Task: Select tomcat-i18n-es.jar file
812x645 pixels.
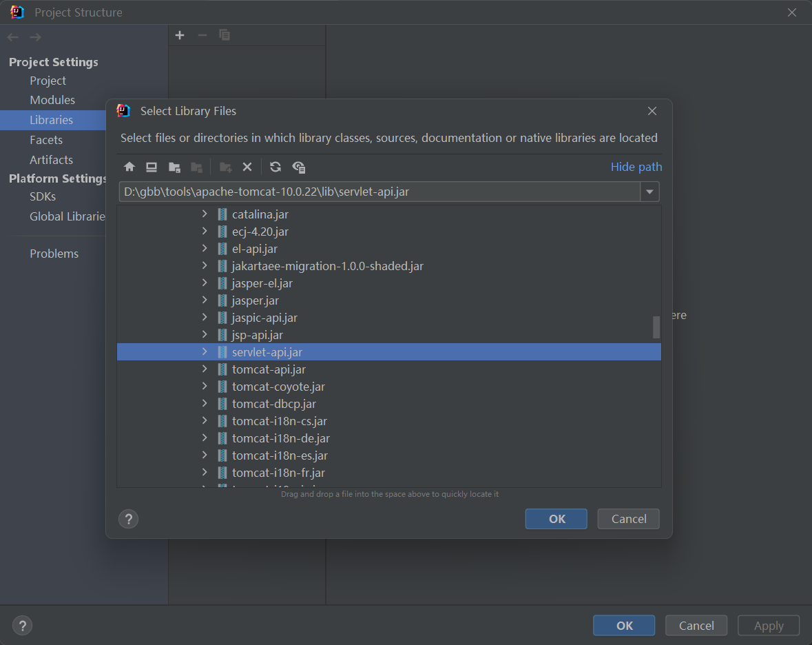Action: point(280,456)
